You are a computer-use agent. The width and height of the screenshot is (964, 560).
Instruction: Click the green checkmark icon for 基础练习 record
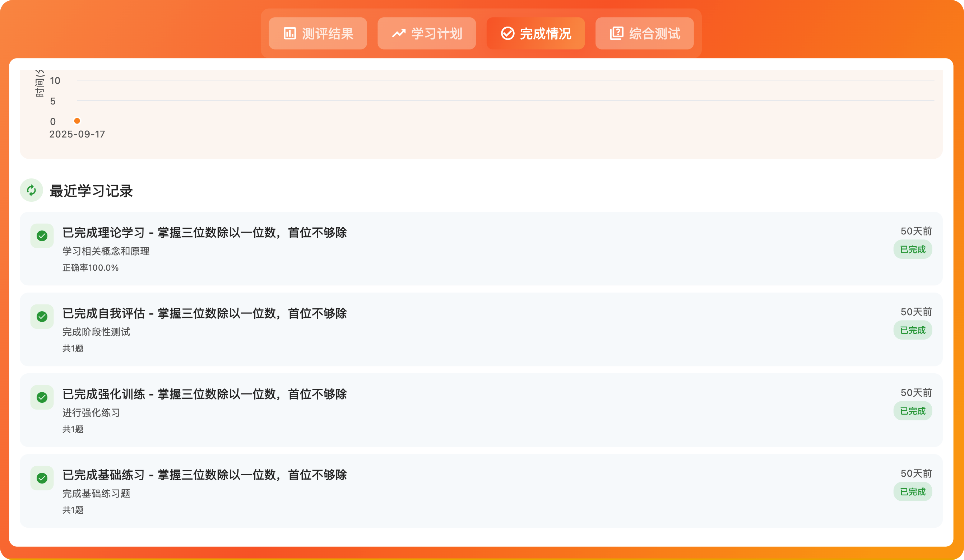[42, 478]
